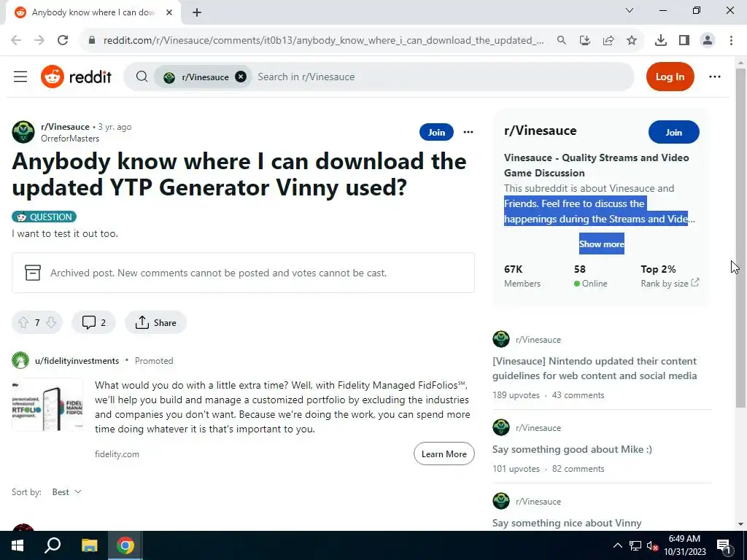Viewport: 747px width, 560px height.
Task: Expand the Sort by Best dropdown
Action: (x=66, y=492)
